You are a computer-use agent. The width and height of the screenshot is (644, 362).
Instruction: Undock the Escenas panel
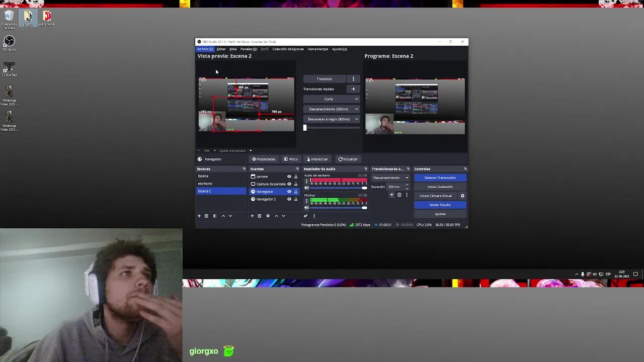[x=244, y=169]
